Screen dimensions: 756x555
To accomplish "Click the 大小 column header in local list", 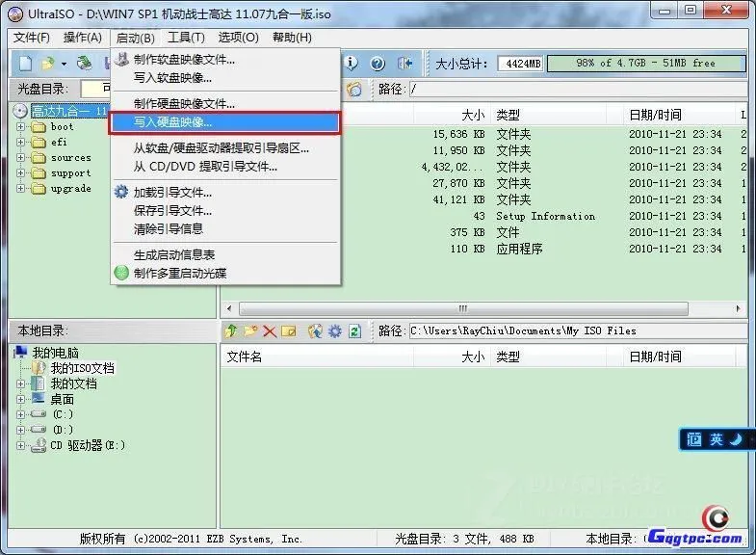I will pyautogui.click(x=452, y=357).
